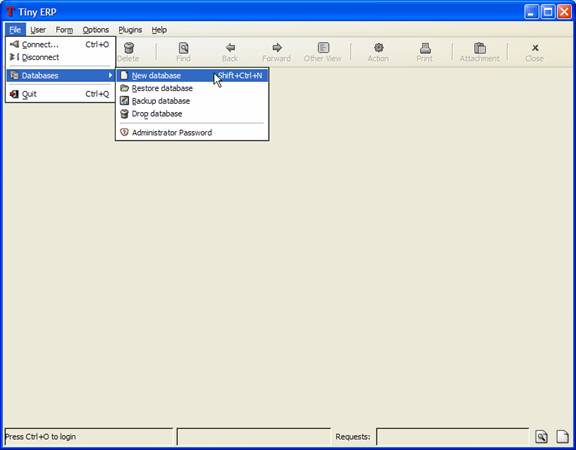Screen dimensions: 576x450
Task: Maximize the Tiny ERP window
Action: click(548, 12)
